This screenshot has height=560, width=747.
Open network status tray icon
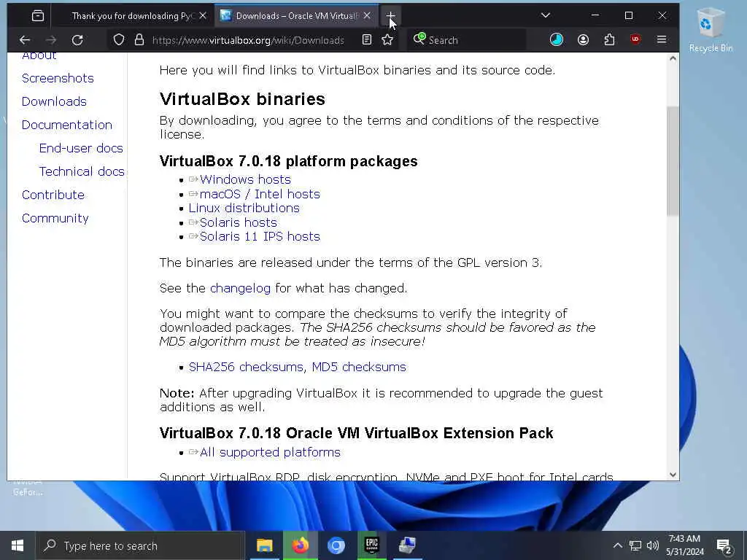pos(635,545)
